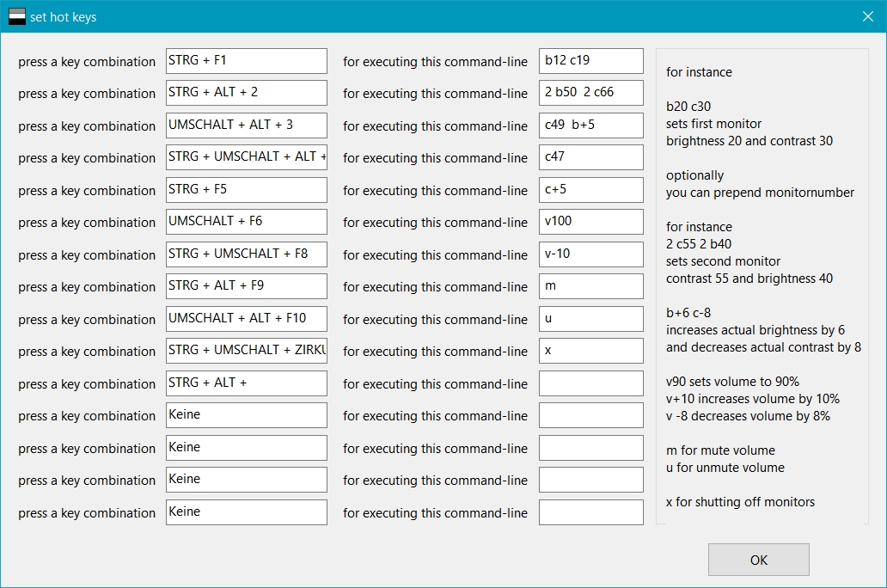Click the hotkey field STRG + F5

pyautogui.click(x=246, y=190)
